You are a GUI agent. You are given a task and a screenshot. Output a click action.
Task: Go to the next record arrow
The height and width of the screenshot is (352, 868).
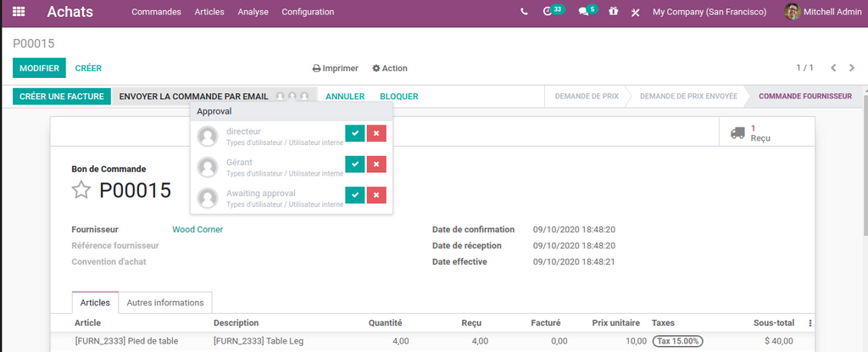pyautogui.click(x=851, y=68)
